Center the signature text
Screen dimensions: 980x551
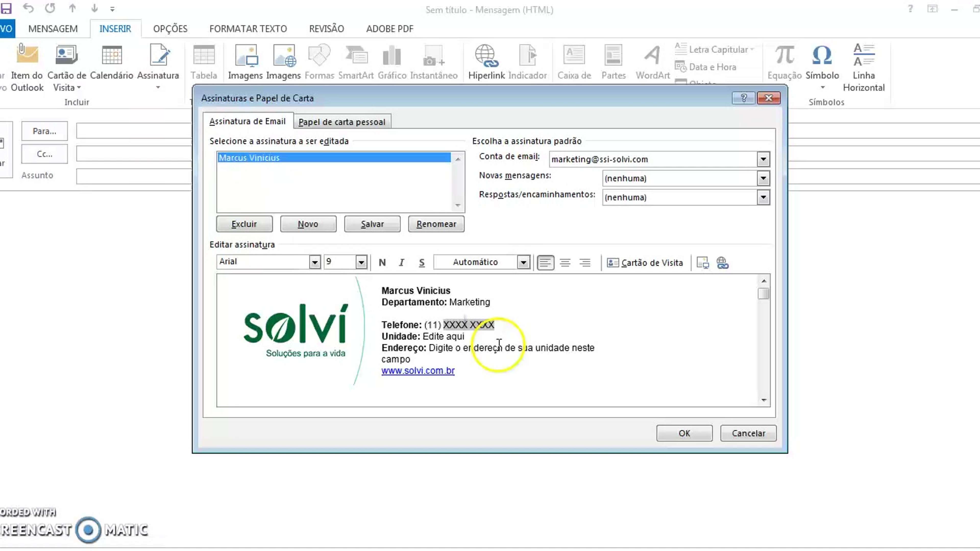pyautogui.click(x=565, y=262)
